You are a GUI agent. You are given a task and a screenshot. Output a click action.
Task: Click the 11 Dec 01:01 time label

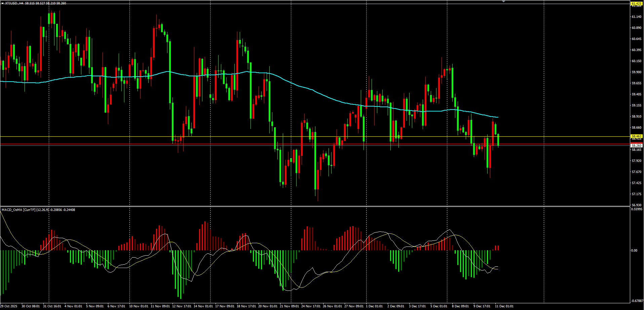(x=504, y=306)
